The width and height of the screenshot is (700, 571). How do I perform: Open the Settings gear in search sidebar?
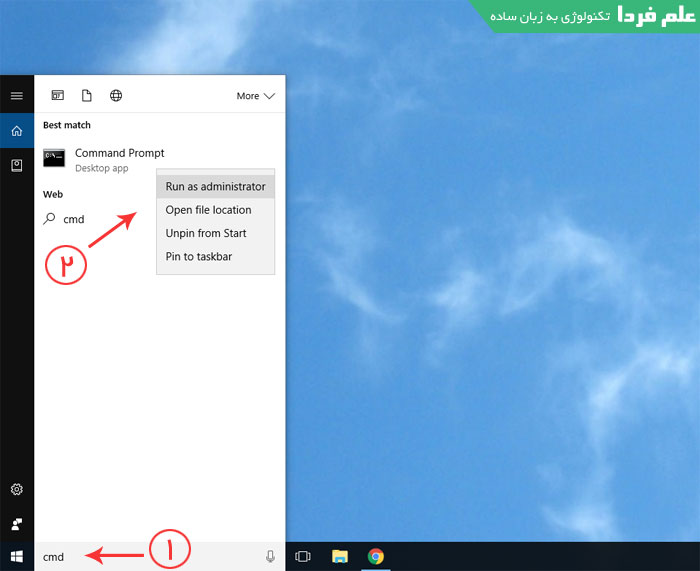[x=16, y=490]
